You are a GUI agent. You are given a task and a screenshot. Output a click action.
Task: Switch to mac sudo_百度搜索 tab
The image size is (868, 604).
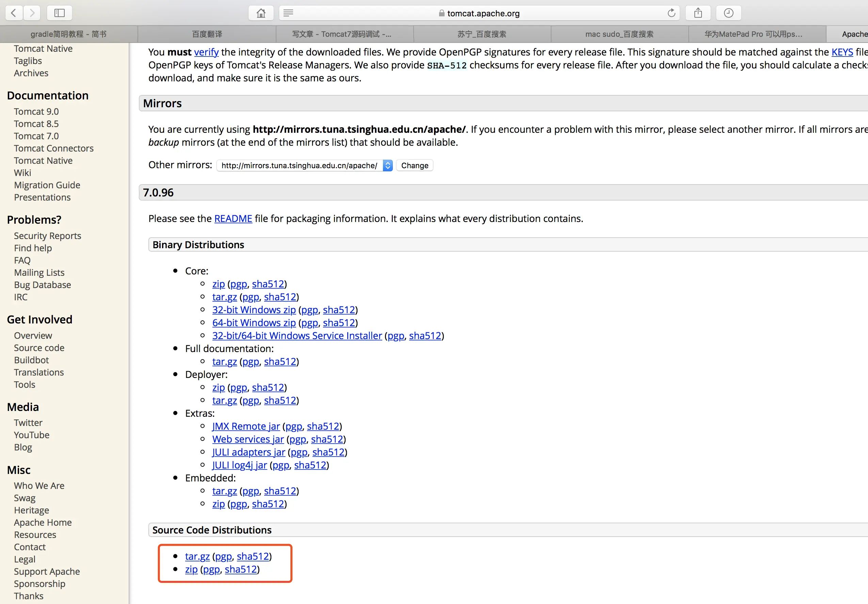tap(619, 34)
